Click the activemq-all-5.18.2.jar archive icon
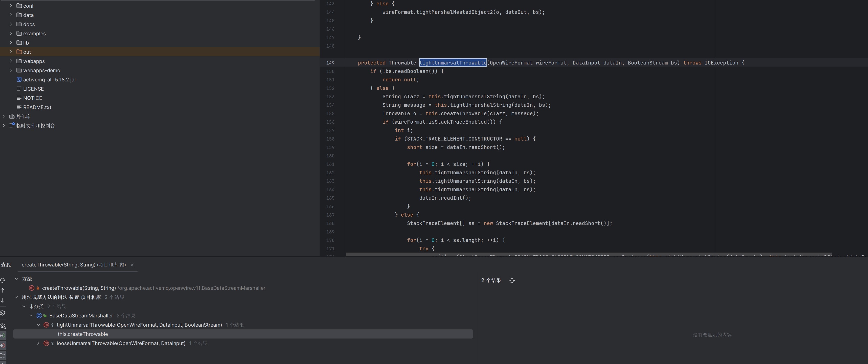Image resolution: width=868 pixels, height=364 pixels. [x=19, y=80]
